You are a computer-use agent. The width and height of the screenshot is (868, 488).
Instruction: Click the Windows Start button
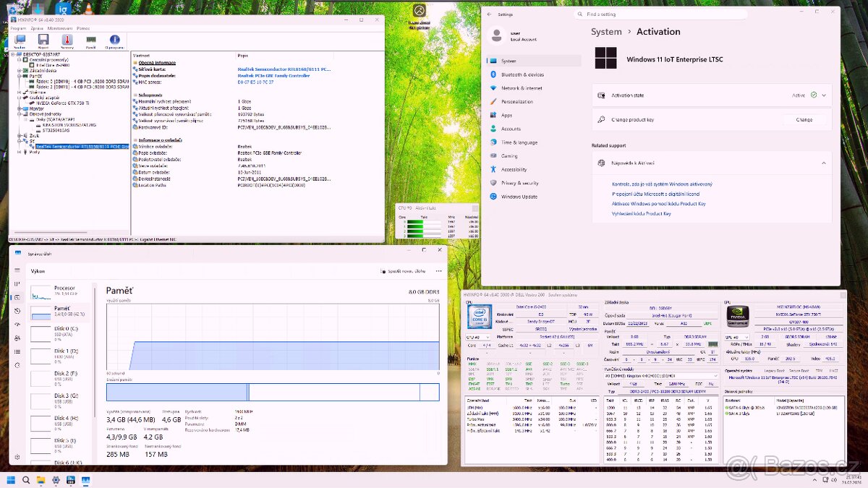(x=11, y=480)
